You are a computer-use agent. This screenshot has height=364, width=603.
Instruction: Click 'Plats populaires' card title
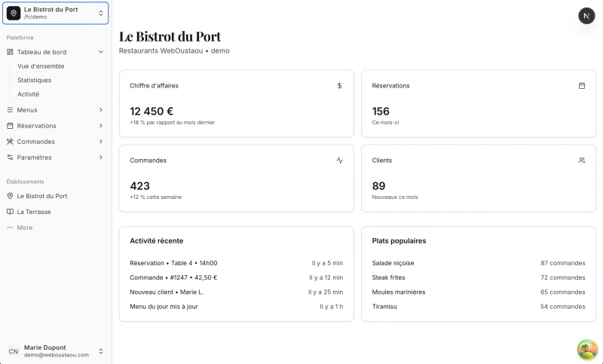click(399, 241)
